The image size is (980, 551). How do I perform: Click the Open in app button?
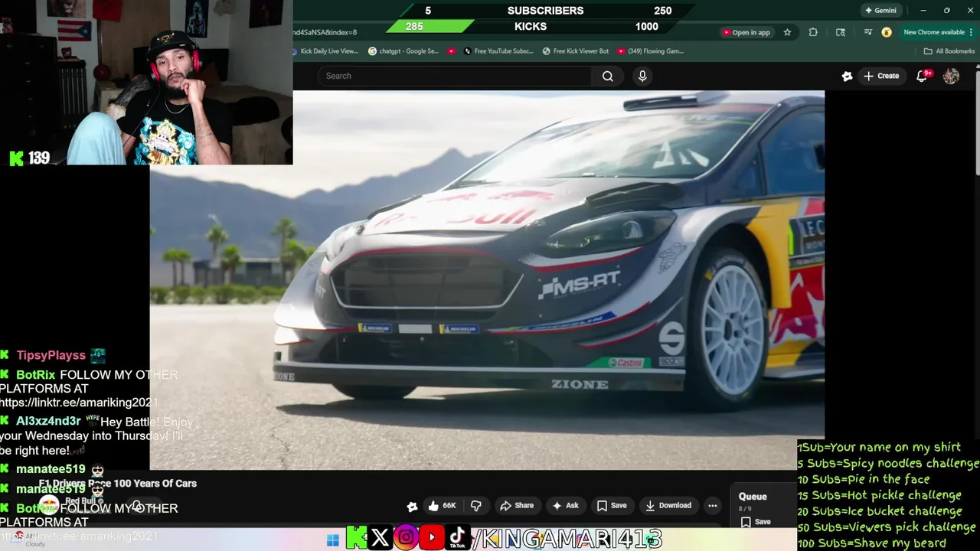click(746, 32)
